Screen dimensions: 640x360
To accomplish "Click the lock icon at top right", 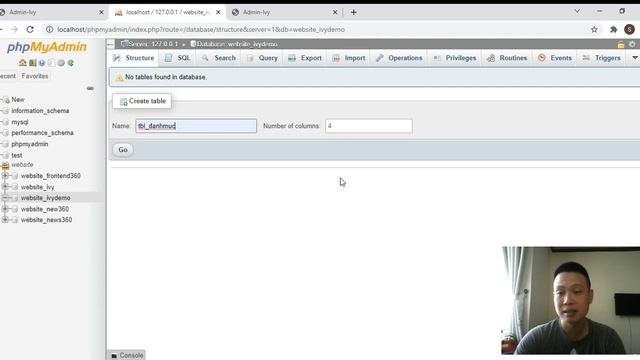I will point(621,44).
